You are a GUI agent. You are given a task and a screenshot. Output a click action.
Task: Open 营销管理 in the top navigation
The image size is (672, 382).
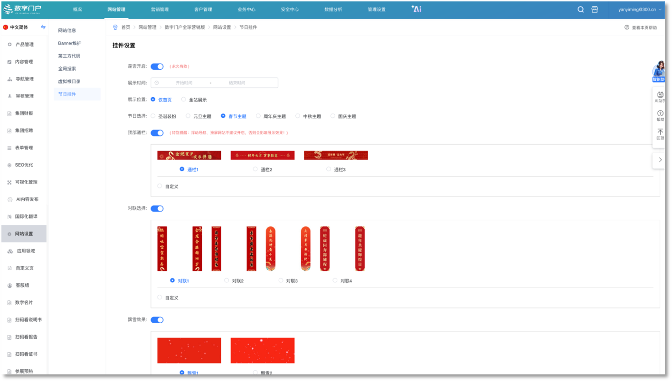coord(159,9)
